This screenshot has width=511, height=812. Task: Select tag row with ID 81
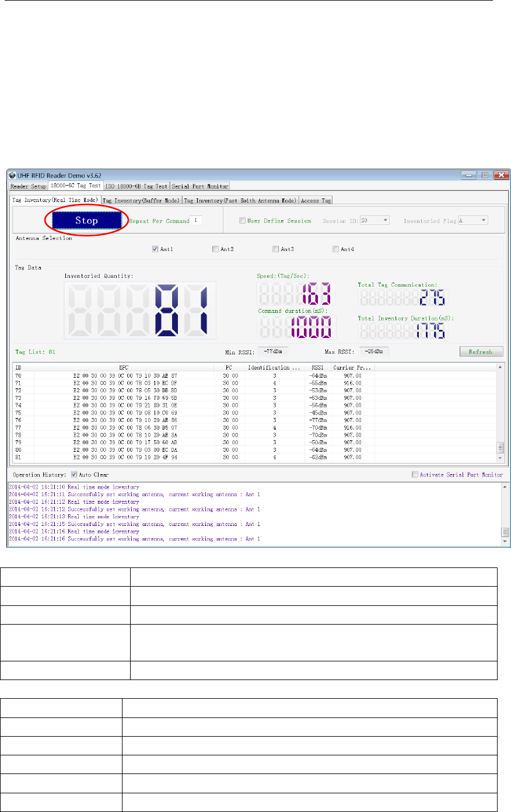254,458
